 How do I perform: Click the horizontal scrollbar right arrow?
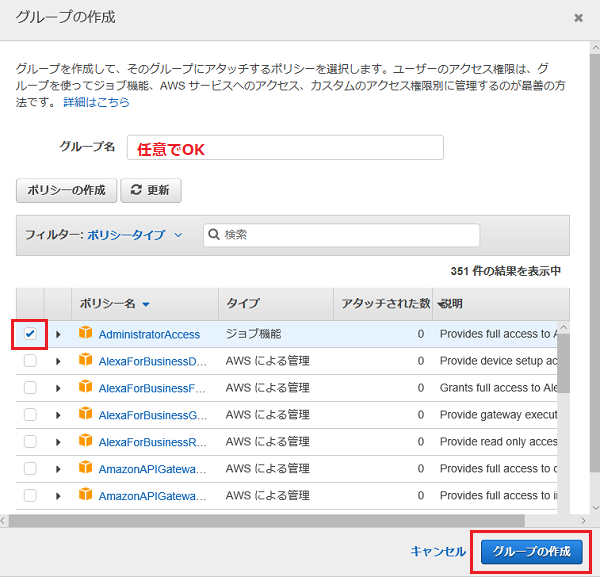tap(583, 521)
